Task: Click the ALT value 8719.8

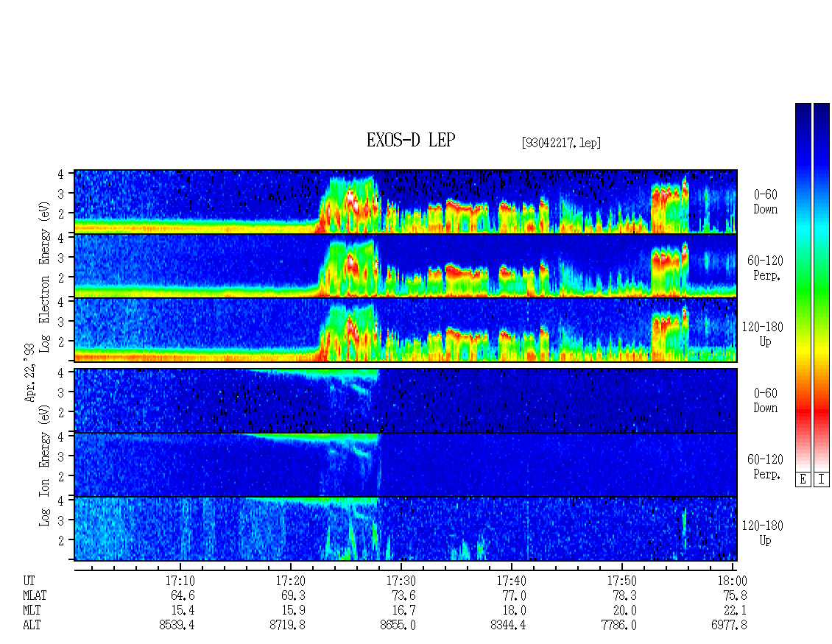Action: coord(287,626)
